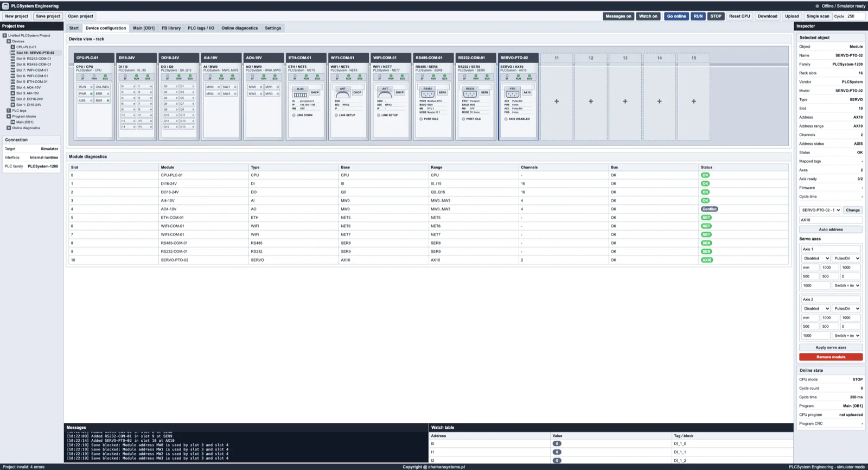The width and height of the screenshot is (868, 470).
Task: Click the Main [OB1] tree block icon
Action: tap(13, 122)
